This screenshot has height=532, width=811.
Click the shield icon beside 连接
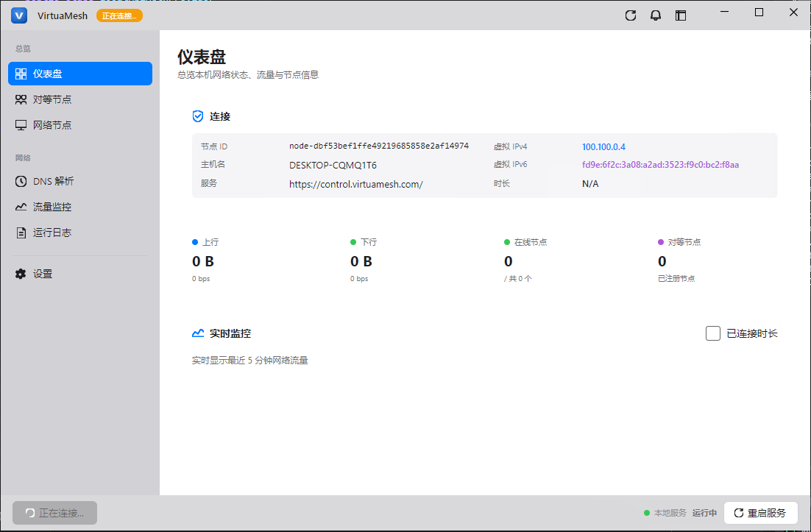coord(197,116)
